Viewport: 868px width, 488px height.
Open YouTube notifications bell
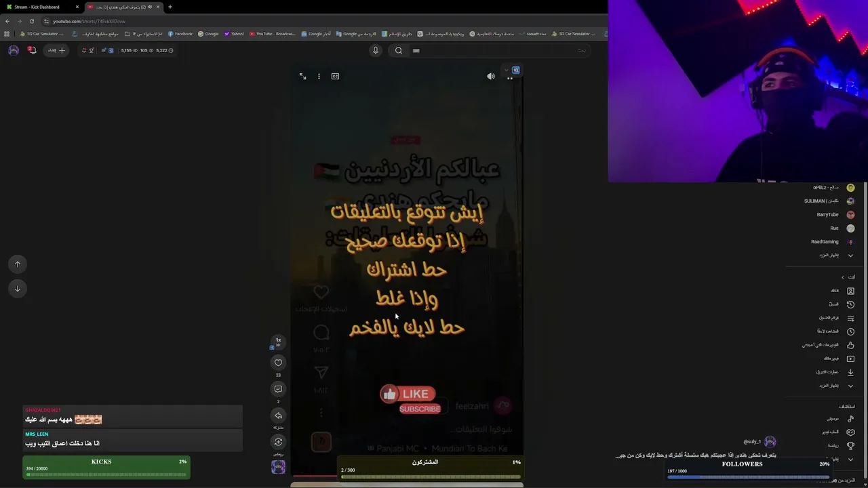(x=31, y=50)
